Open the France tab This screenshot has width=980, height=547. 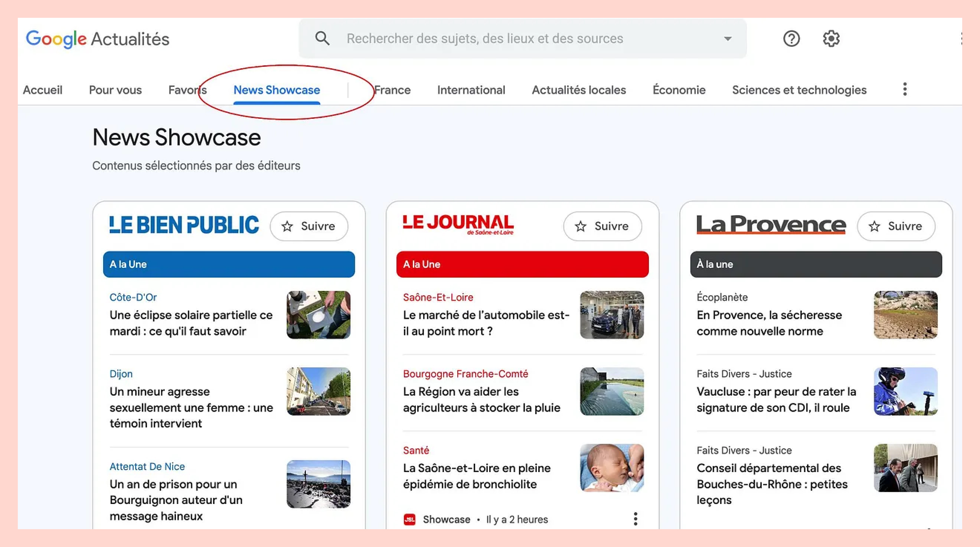pyautogui.click(x=392, y=90)
